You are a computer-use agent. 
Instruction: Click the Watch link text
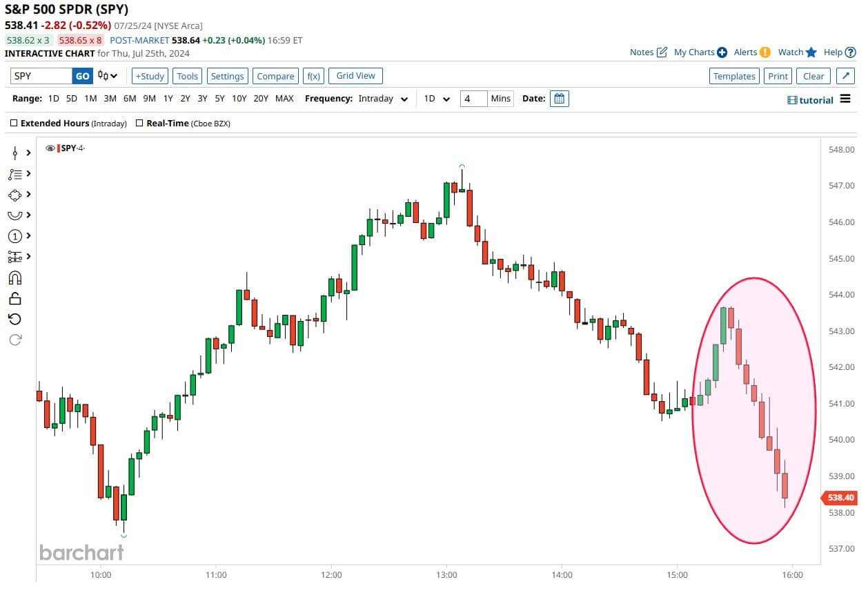click(791, 52)
